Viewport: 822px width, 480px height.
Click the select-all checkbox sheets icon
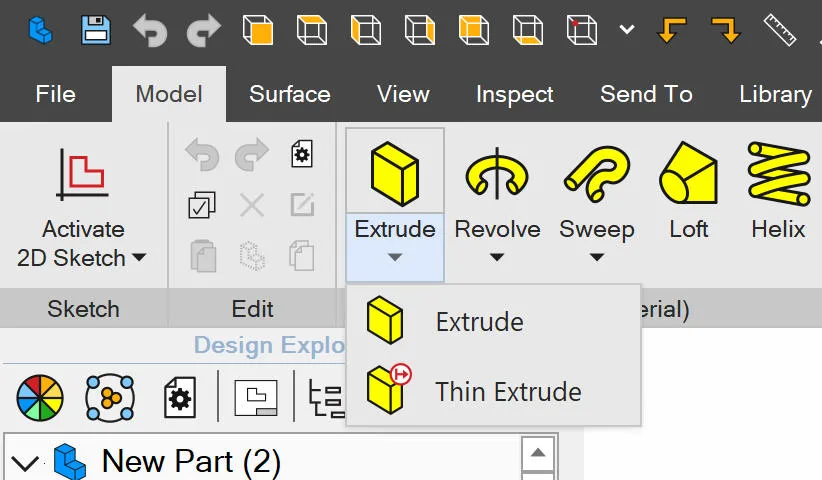pyautogui.click(x=202, y=205)
